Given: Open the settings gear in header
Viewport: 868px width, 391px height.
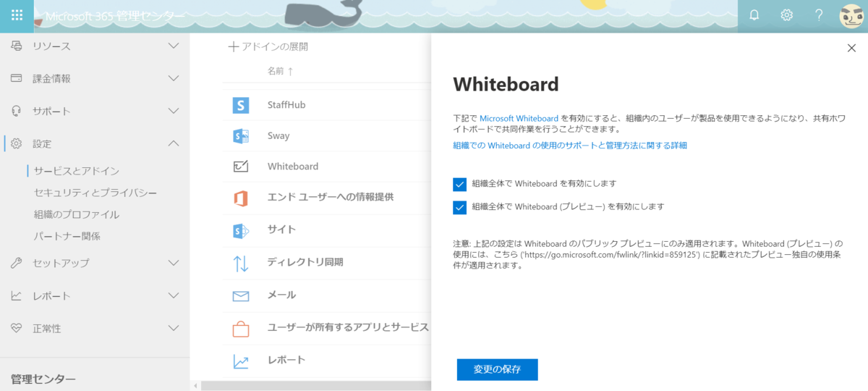Looking at the screenshot, I should coord(787,15).
